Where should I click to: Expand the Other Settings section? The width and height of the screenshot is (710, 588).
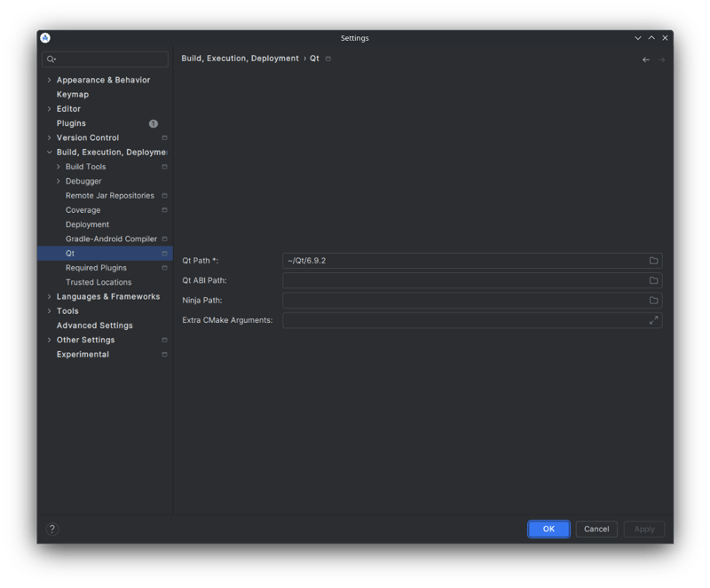point(50,340)
